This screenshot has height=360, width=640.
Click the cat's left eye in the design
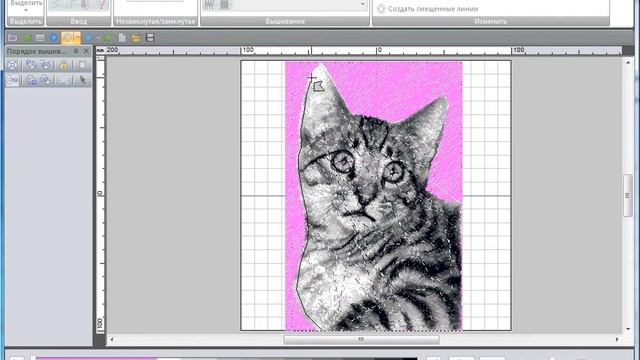point(343,161)
